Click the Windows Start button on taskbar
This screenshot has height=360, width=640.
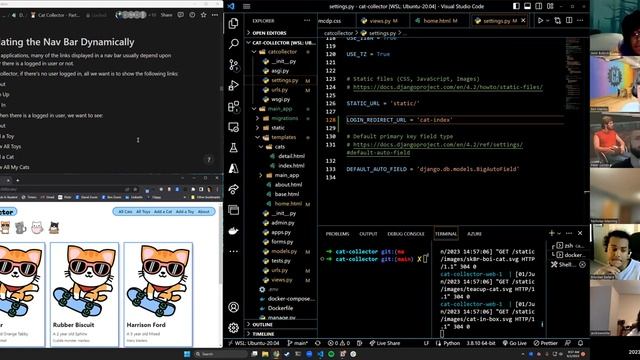(187, 354)
